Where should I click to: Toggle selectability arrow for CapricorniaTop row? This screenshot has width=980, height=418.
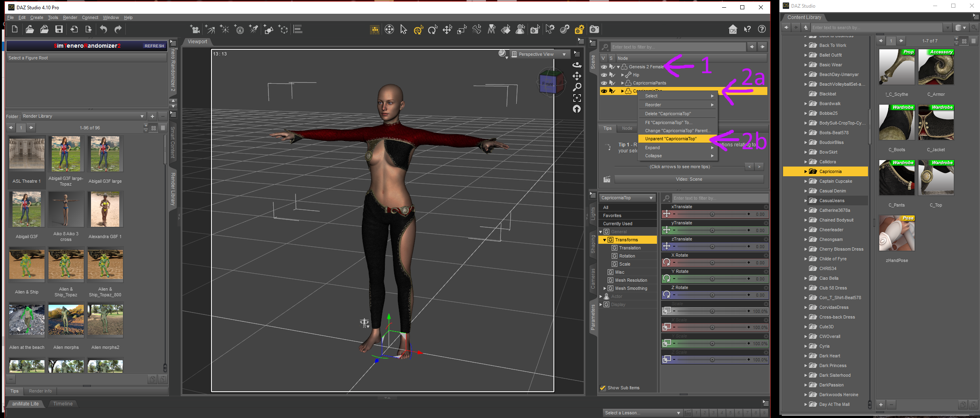click(612, 91)
